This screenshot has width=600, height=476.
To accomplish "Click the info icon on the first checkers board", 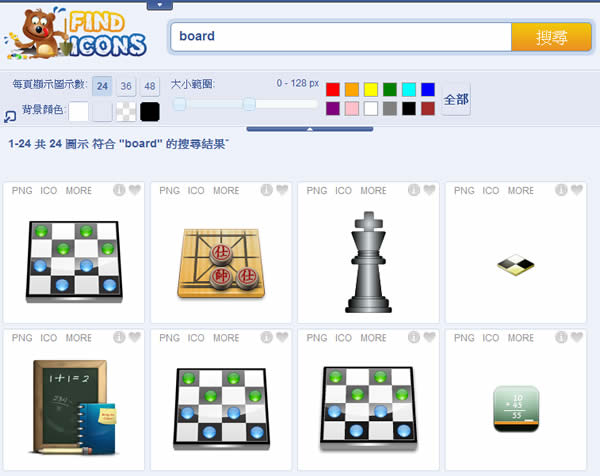I will pos(119,190).
